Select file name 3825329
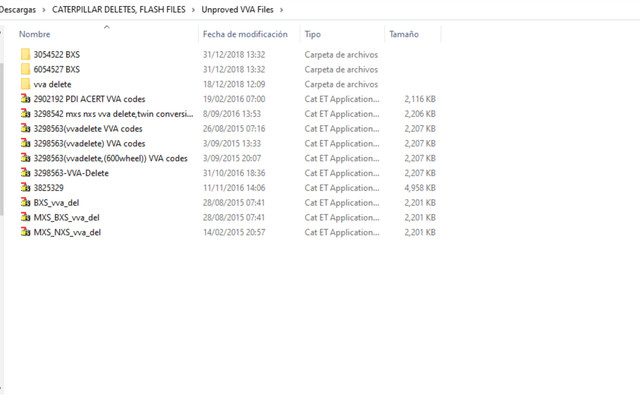The height and width of the screenshot is (407, 640). [49, 188]
